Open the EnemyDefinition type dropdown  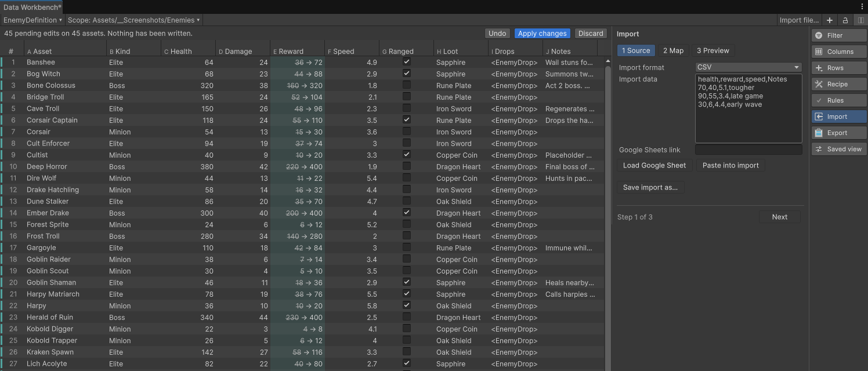[32, 20]
